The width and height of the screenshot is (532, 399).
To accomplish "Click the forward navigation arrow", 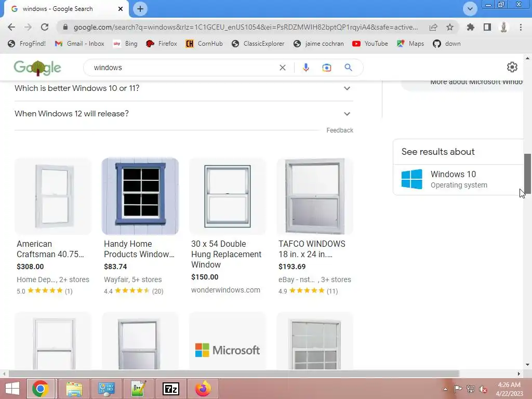I will pyautogui.click(x=28, y=27).
